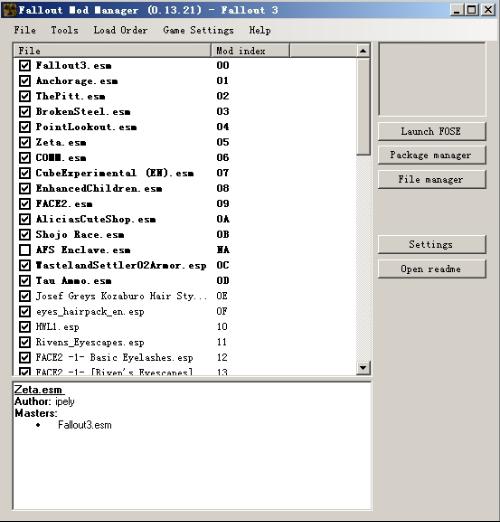Sort list by Mod index column header
The width and height of the screenshot is (500, 522).
(x=250, y=51)
